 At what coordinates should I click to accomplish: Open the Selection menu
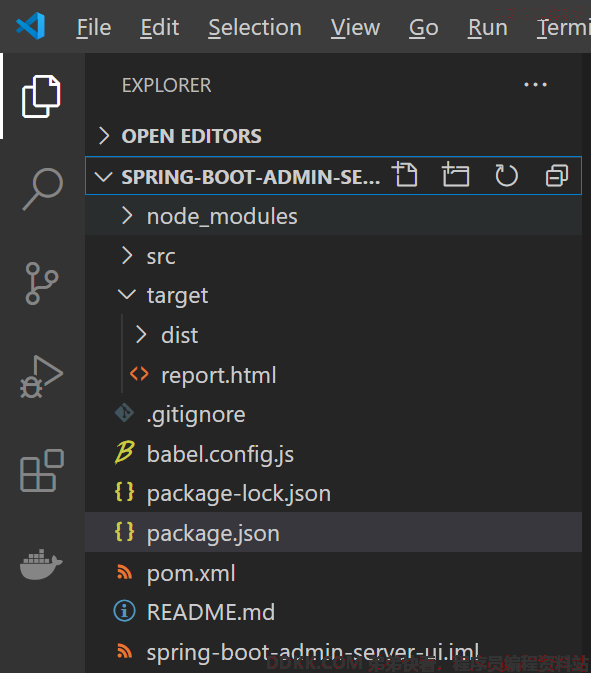click(x=255, y=27)
